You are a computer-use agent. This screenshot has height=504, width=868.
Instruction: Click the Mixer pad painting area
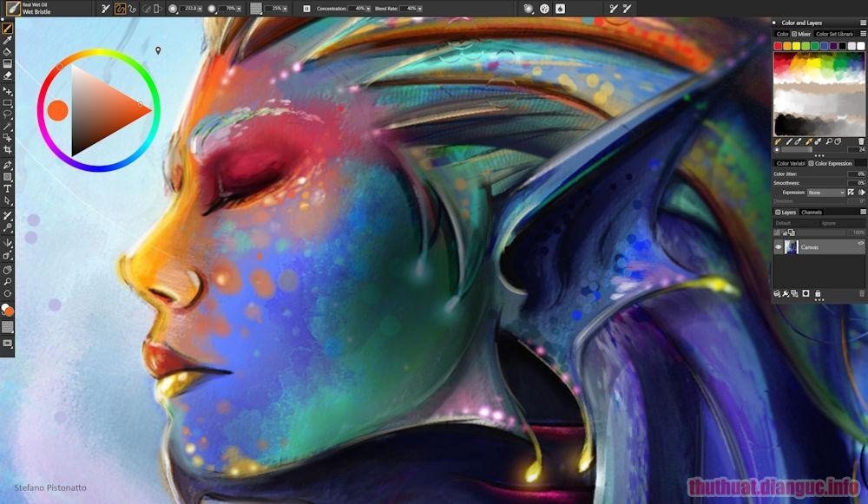point(819,94)
